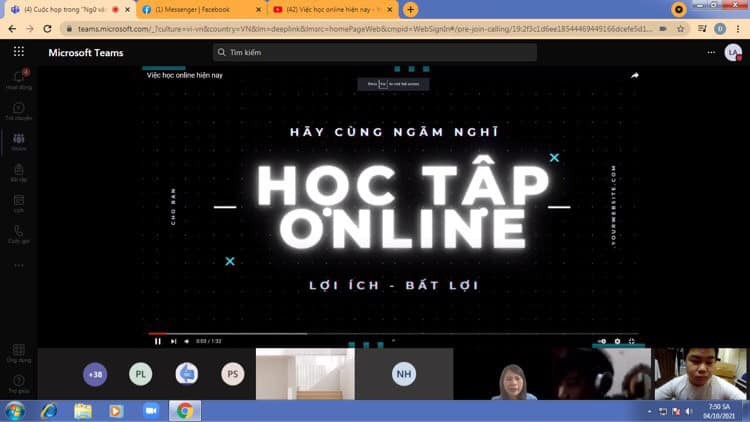Click the video share arrow icon

click(x=634, y=75)
